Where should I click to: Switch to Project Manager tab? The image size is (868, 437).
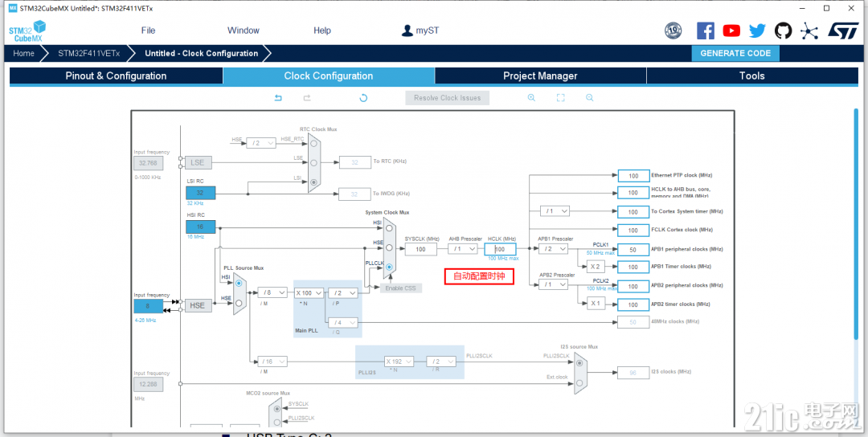540,76
